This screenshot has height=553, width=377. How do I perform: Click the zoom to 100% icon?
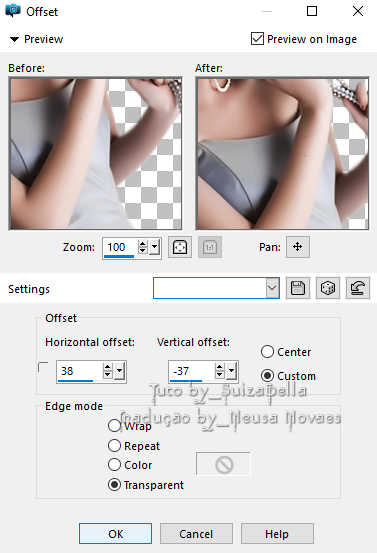tap(210, 247)
